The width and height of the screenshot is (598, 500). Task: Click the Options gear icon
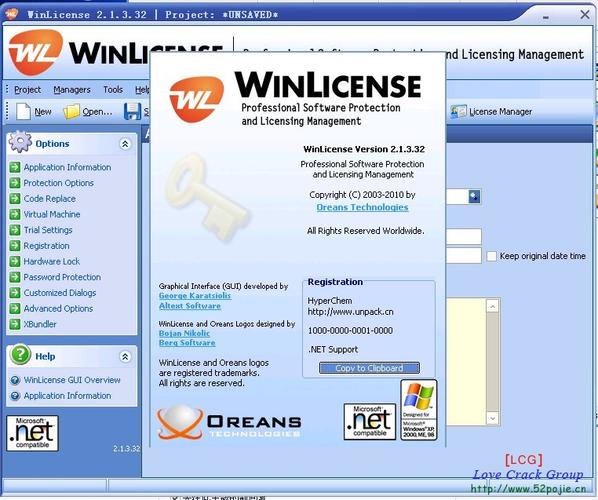20,142
